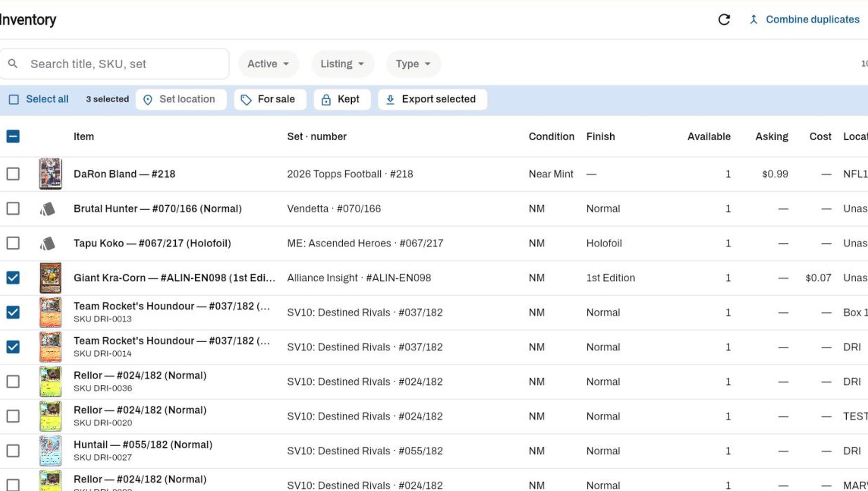Click the magnifier search icon

point(13,64)
